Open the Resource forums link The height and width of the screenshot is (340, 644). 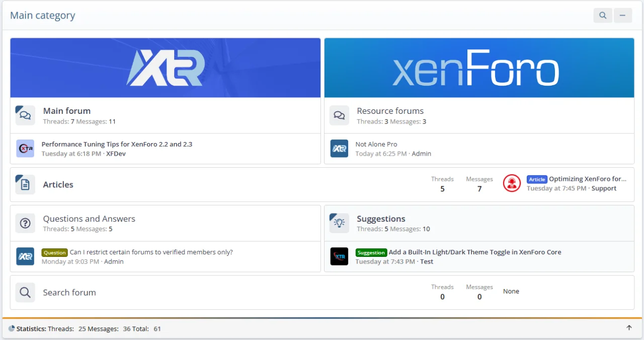(x=390, y=111)
